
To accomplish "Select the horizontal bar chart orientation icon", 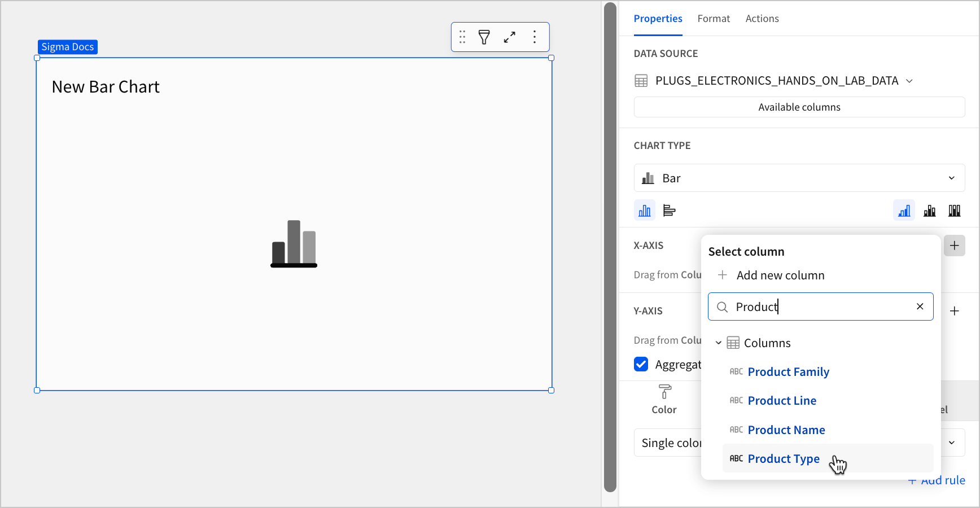I will [670, 210].
